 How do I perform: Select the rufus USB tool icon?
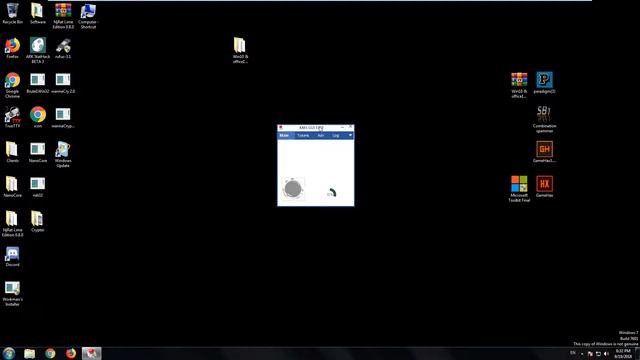63,48
